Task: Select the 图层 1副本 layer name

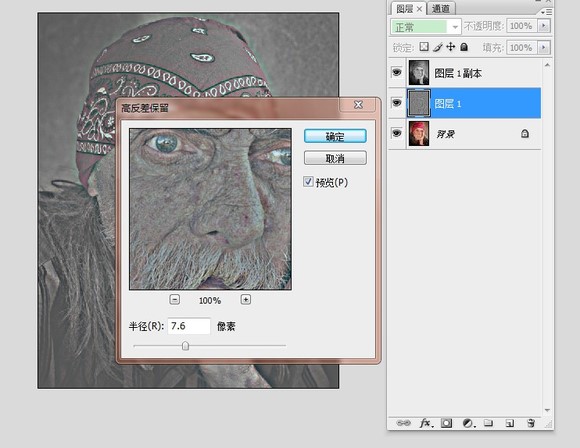Action: click(x=458, y=74)
